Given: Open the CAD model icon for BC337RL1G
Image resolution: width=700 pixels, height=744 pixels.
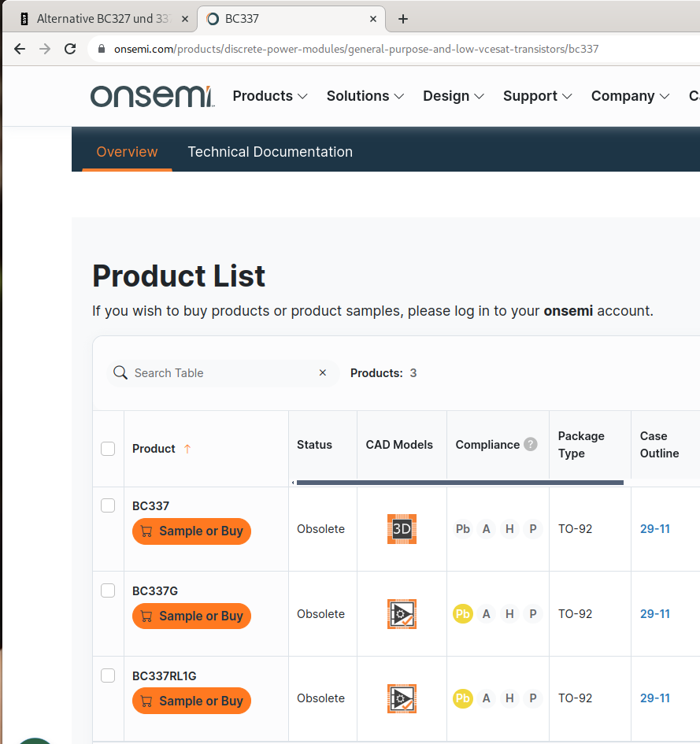Looking at the screenshot, I should 402,698.
